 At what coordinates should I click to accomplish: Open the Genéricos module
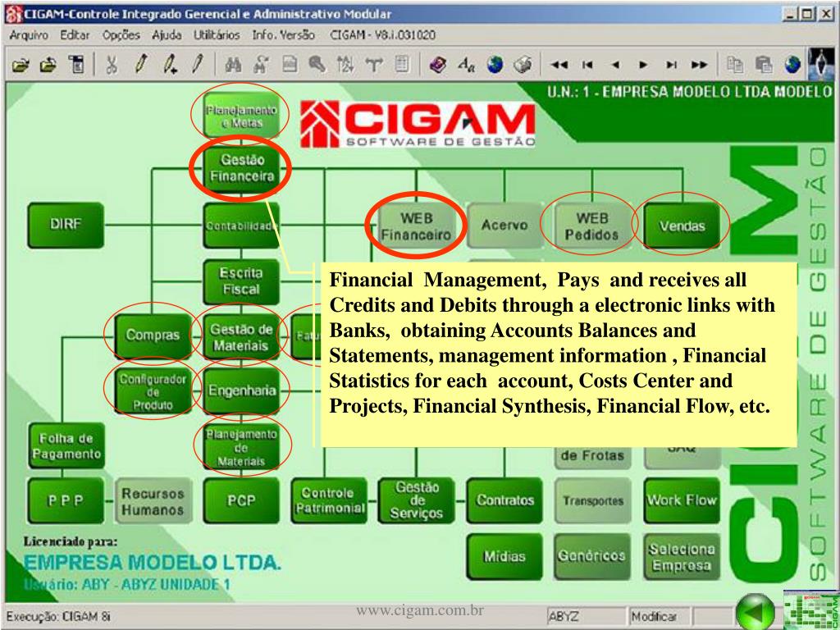[592, 556]
